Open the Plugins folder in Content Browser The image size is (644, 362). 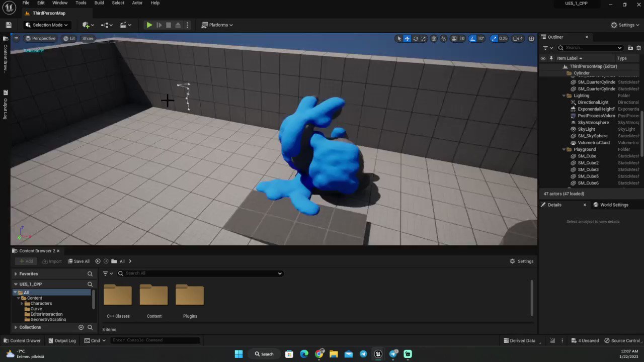[x=190, y=297]
